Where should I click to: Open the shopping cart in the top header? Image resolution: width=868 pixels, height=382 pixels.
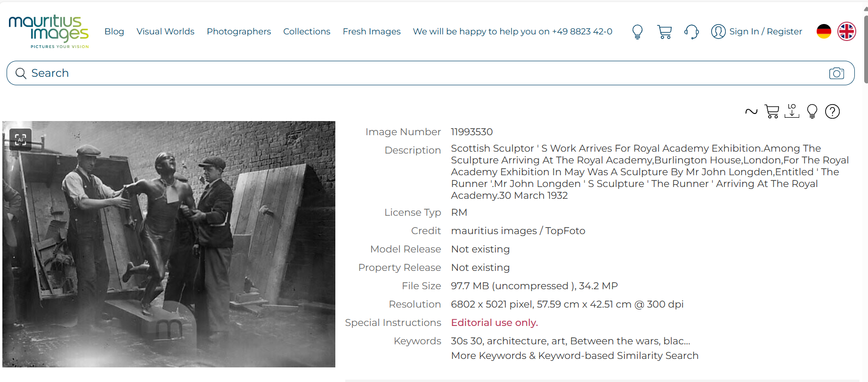664,32
